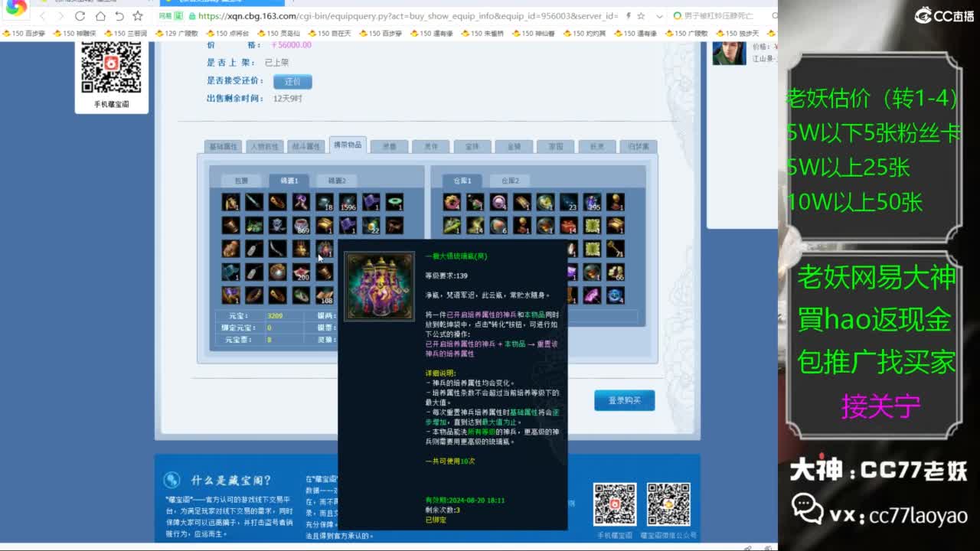This screenshot has width=980, height=551.
Task: Select the warehouse item stack showing 295
Action: click(592, 202)
